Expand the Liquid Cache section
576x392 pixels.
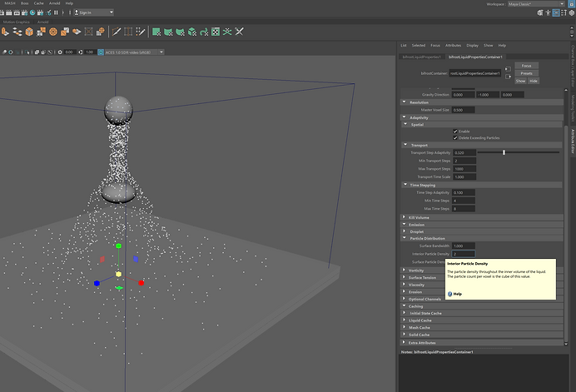[405, 320]
